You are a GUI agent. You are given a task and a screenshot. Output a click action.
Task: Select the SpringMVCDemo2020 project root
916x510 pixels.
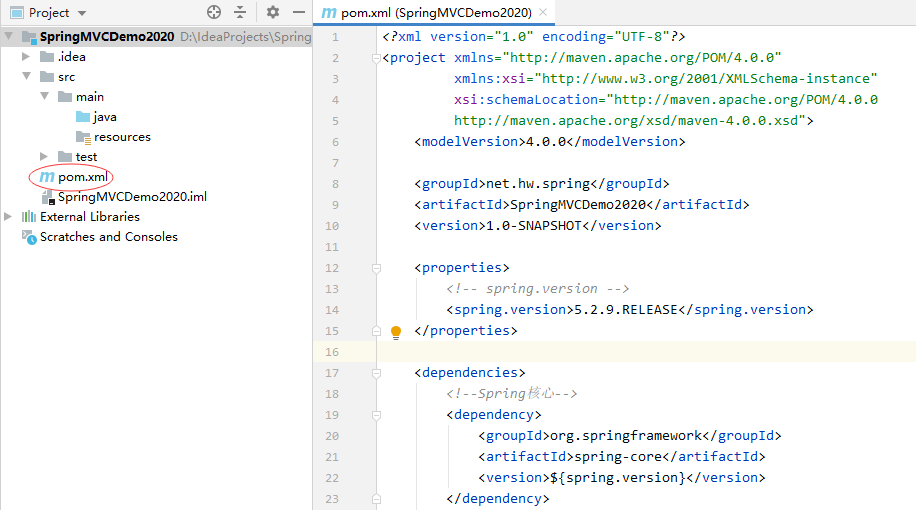[107, 37]
